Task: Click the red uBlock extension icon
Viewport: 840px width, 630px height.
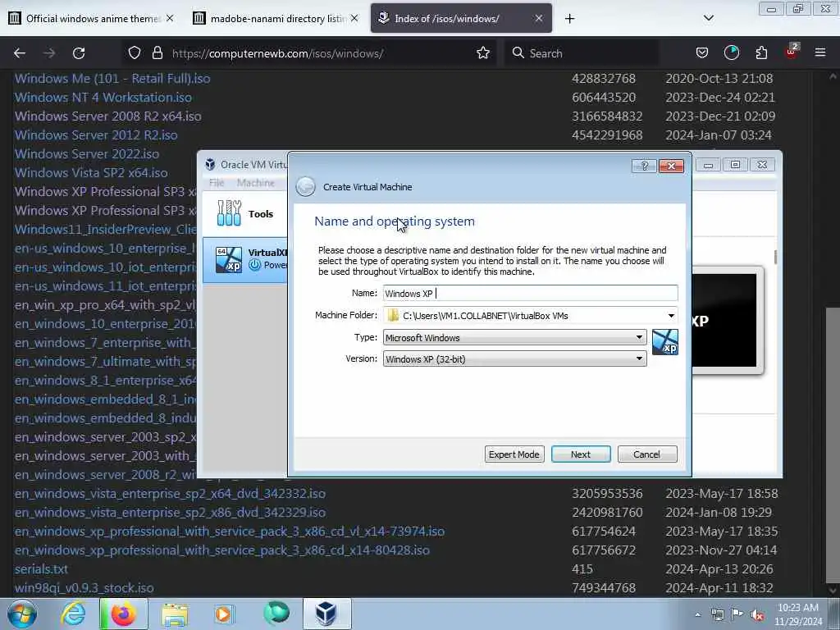Action: click(792, 52)
